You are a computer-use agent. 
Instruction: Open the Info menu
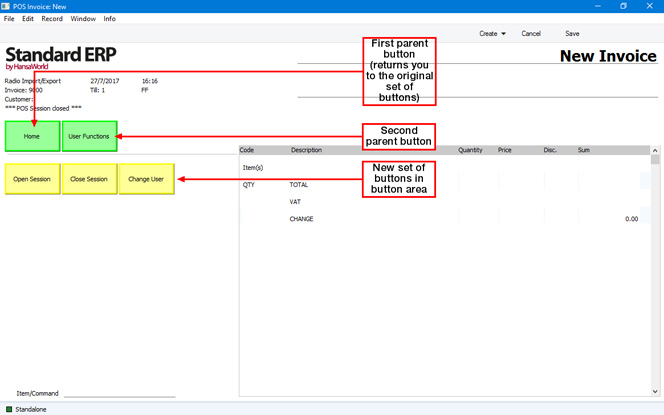pos(109,19)
